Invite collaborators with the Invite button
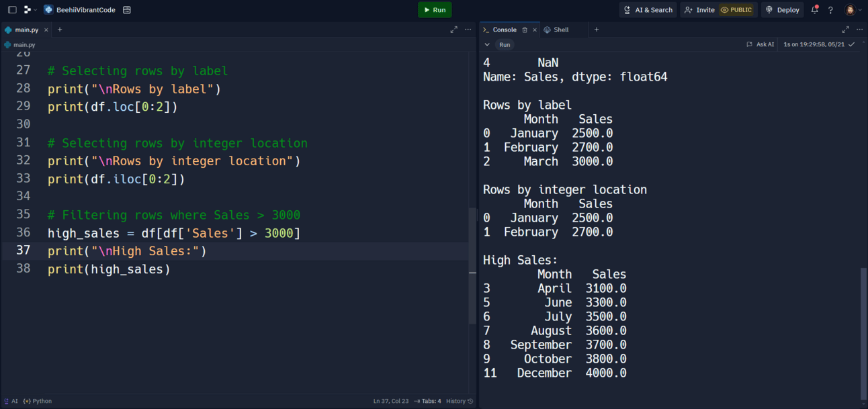 699,10
